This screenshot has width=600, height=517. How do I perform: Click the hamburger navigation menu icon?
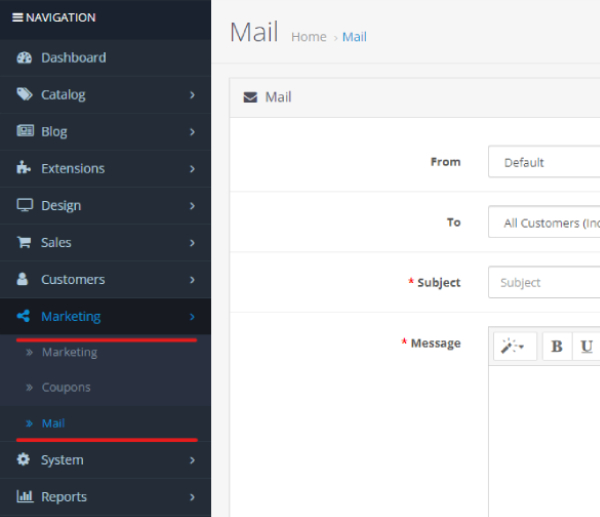click(18, 18)
